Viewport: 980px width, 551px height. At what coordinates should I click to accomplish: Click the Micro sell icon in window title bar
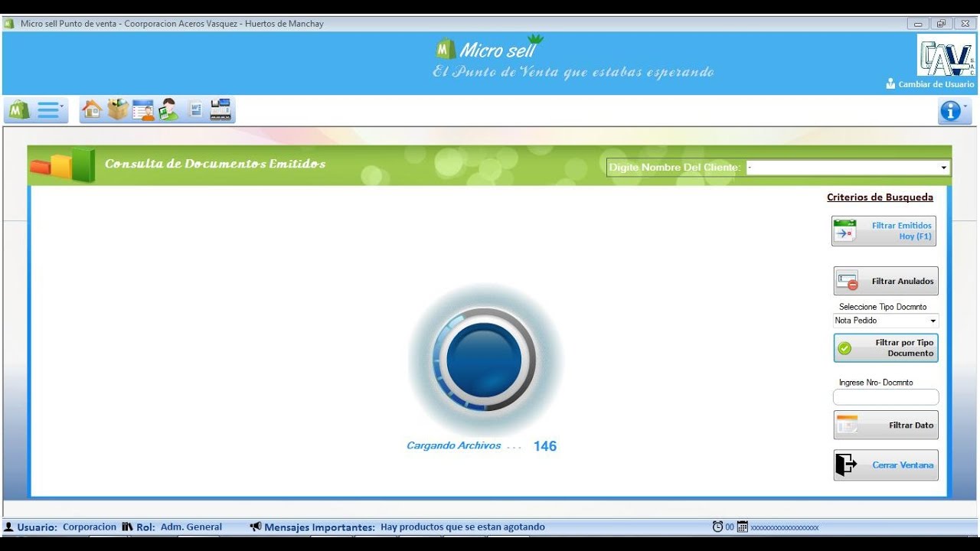[x=9, y=24]
